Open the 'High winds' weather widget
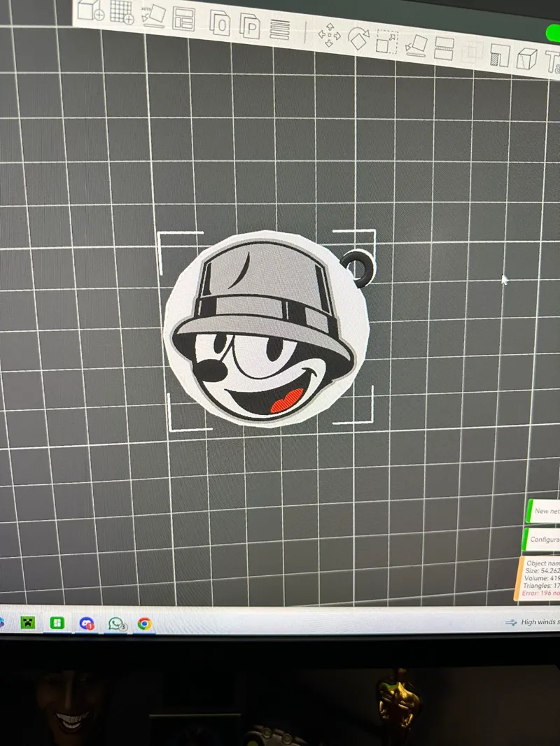 pyautogui.click(x=532, y=622)
